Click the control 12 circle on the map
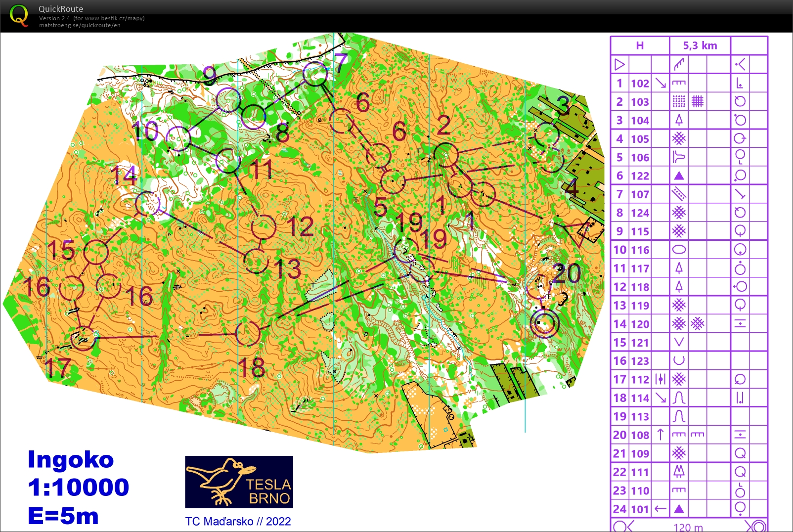Image resolution: width=793 pixels, height=532 pixels. [263, 227]
